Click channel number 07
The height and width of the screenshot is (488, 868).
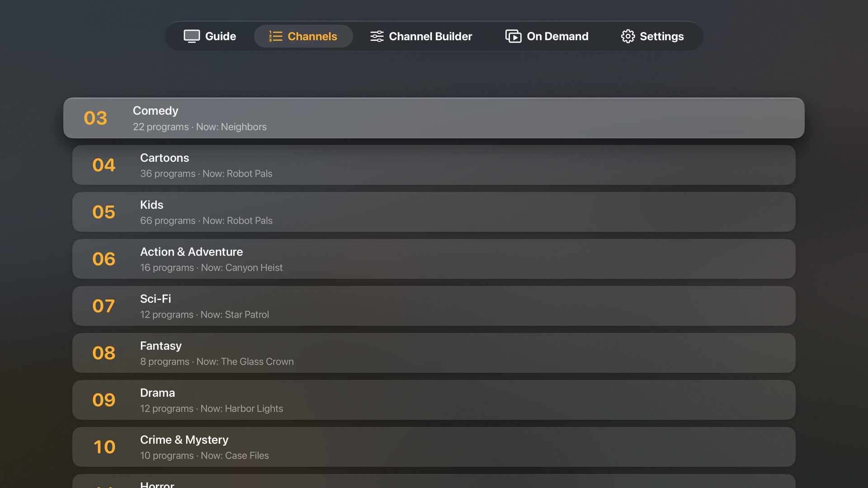104,306
